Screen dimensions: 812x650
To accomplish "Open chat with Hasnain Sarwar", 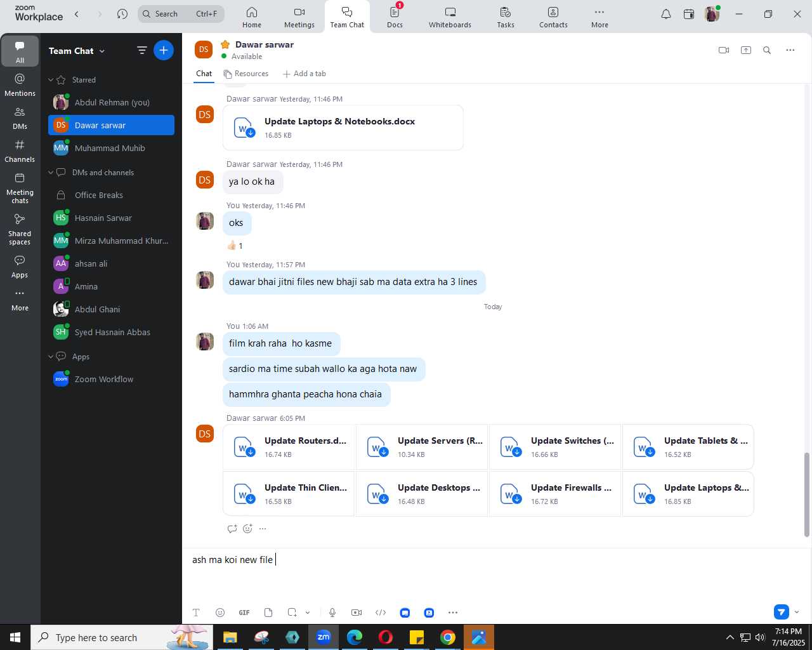I will click(x=111, y=218).
